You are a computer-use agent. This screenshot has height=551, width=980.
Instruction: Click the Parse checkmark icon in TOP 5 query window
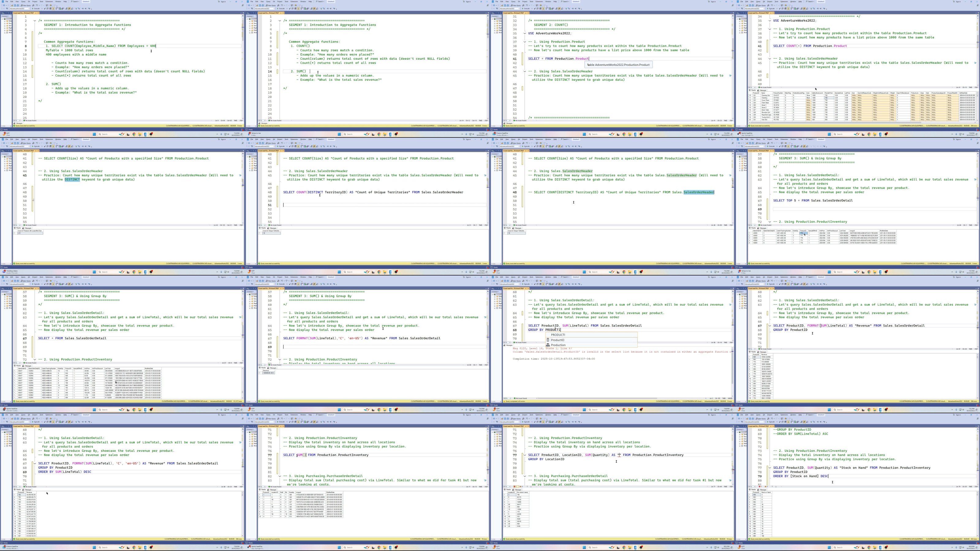pos(779,146)
